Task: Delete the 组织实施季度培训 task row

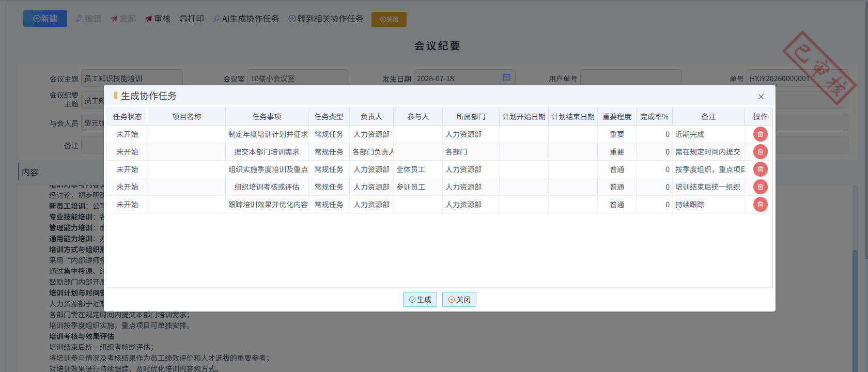Action: tap(760, 169)
